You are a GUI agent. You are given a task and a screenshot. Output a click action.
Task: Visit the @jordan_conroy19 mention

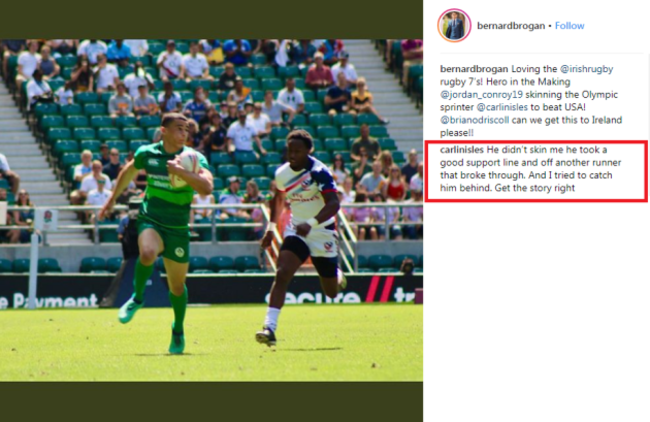[x=481, y=95]
